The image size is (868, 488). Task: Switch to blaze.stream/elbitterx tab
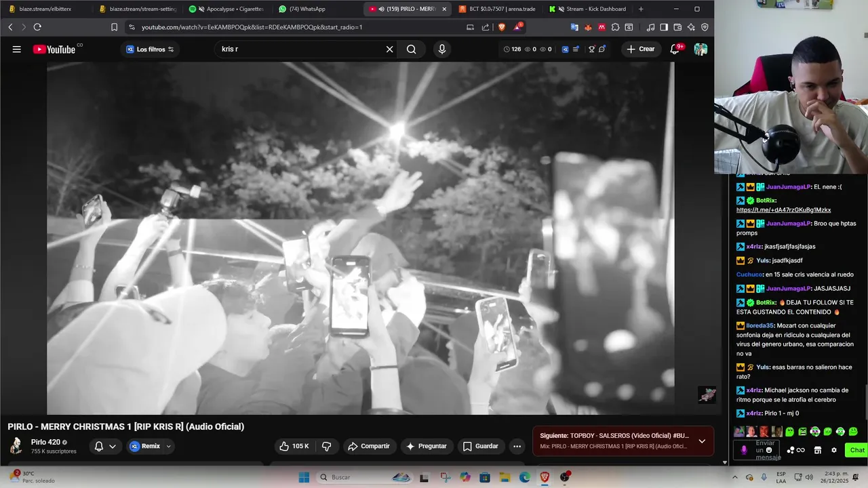tap(46, 9)
